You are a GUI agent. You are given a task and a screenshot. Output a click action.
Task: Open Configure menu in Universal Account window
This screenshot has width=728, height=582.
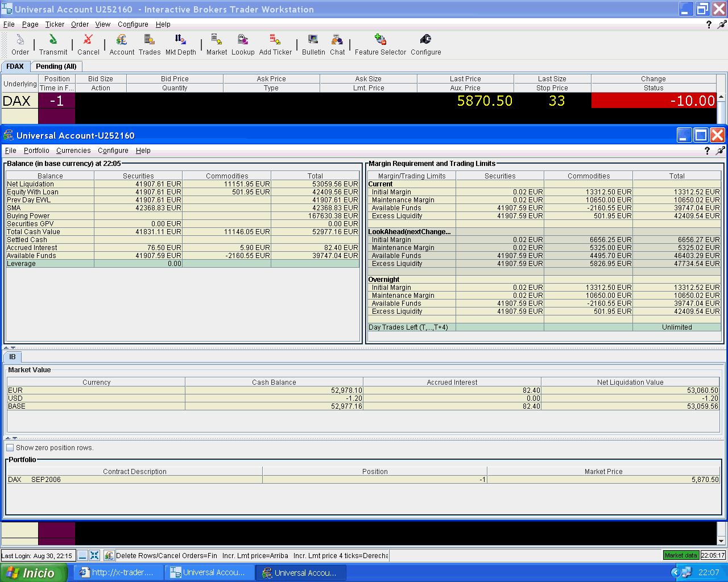click(x=113, y=151)
